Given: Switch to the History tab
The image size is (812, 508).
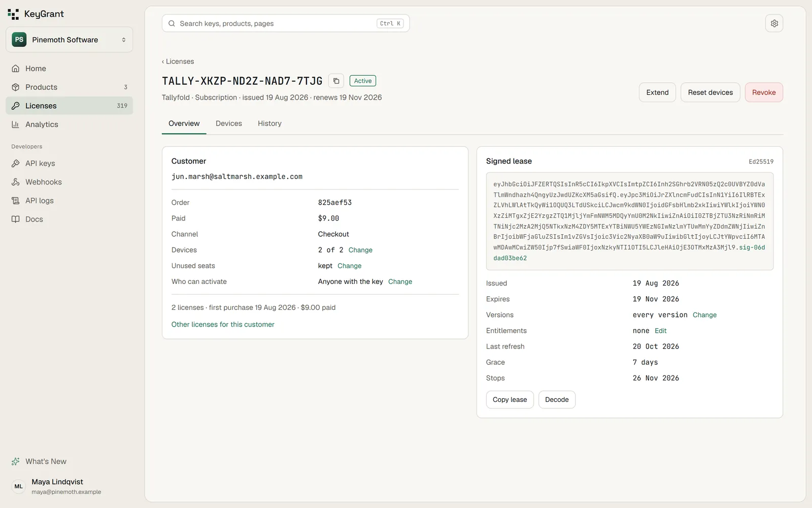Looking at the screenshot, I should coord(269,123).
